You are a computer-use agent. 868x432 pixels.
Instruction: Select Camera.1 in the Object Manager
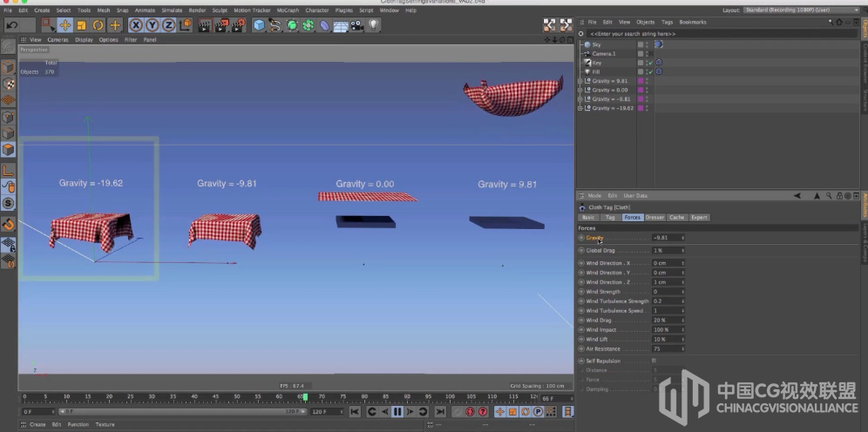pos(603,54)
